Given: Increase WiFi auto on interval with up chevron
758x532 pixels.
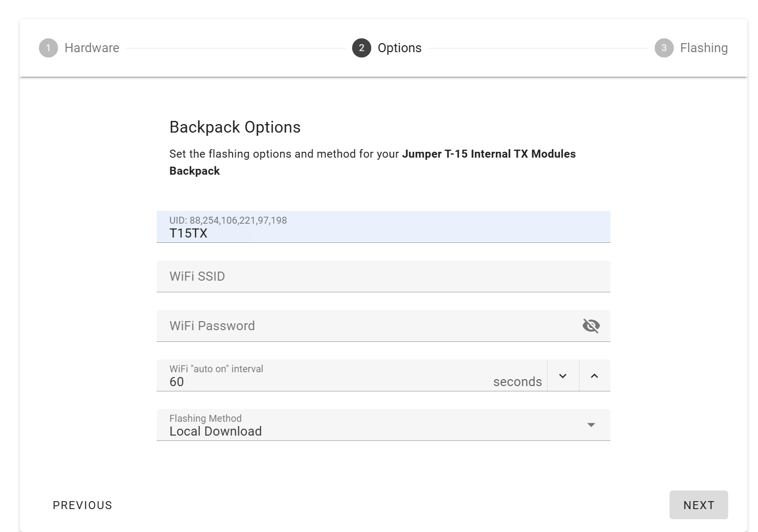Looking at the screenshot, I should point(594,375).
